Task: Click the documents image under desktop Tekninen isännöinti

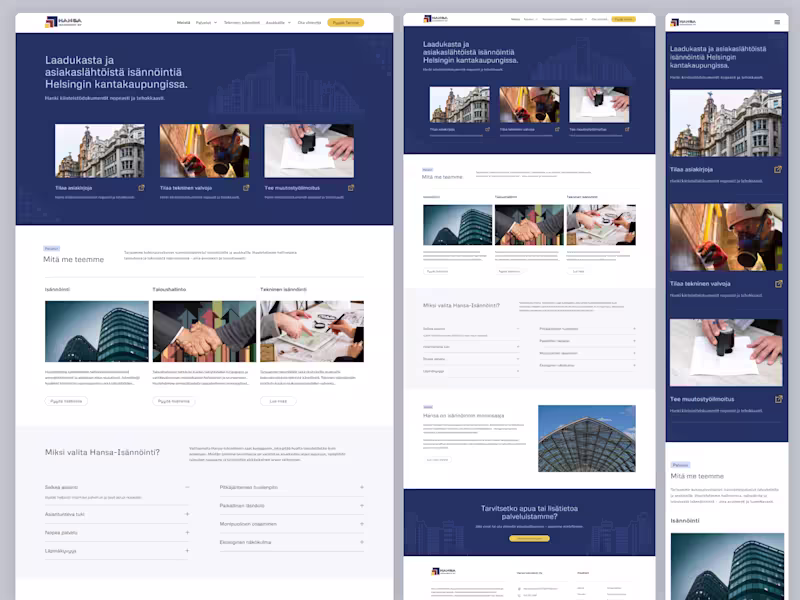Action: coord(312,331)
